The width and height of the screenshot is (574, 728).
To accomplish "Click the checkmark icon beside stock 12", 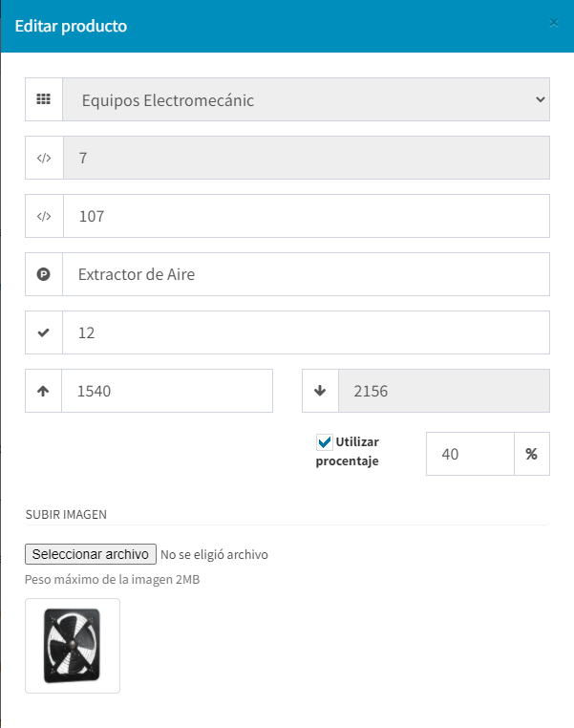I will (43, 332).
